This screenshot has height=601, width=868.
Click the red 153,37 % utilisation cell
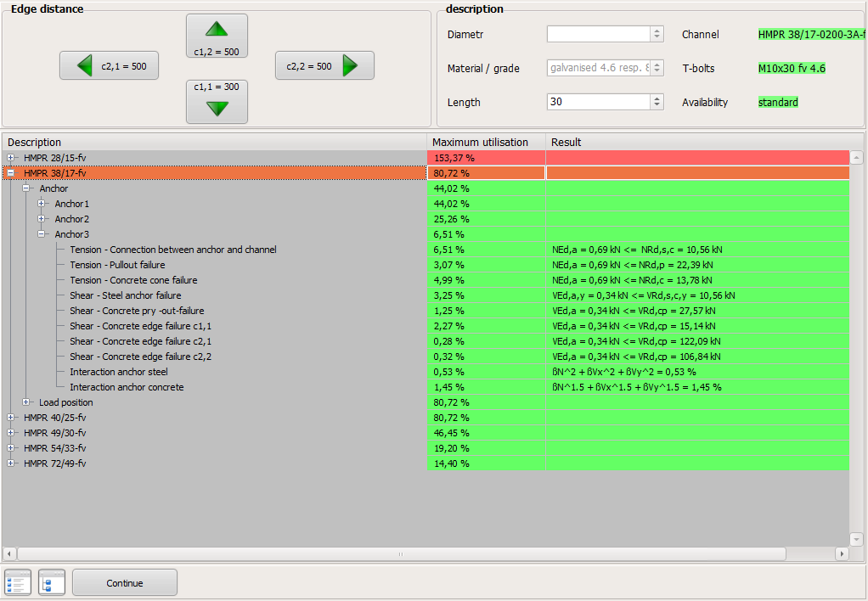pos(486,158)
